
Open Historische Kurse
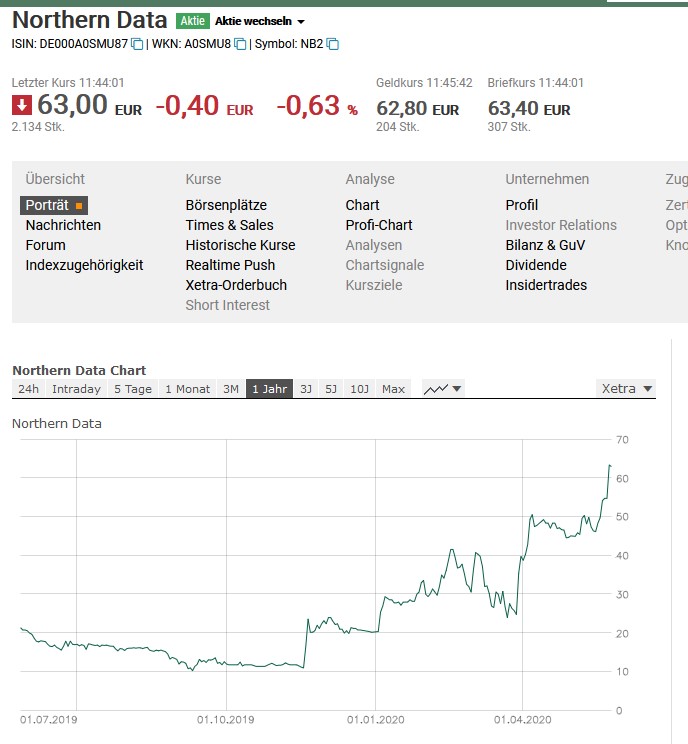point(240,245)
